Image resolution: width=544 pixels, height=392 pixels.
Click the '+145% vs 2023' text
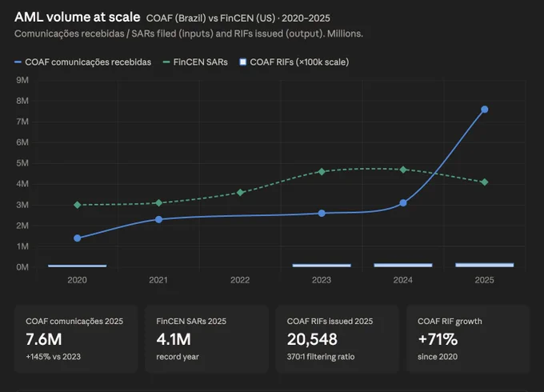pyautogui.click(x=53, y=357)
